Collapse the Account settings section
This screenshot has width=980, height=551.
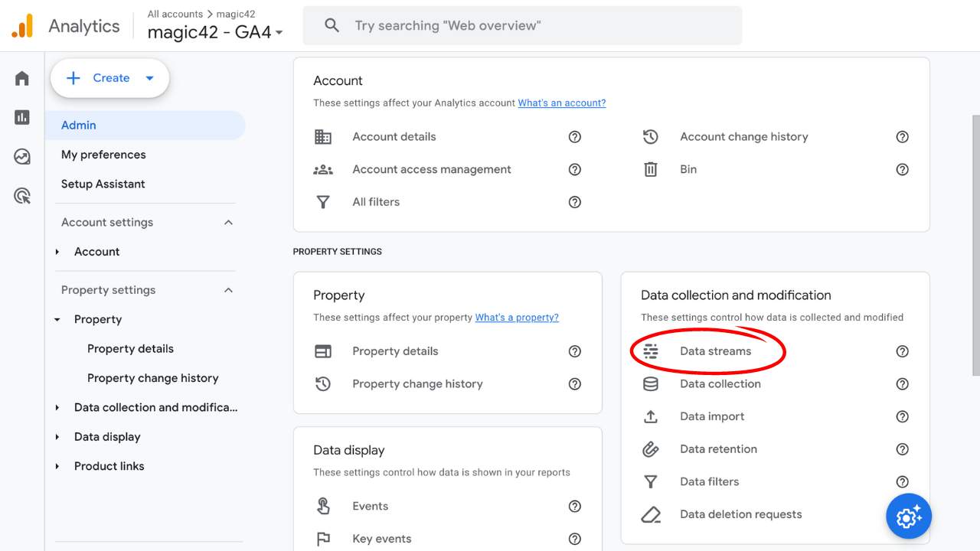[228, 222]
